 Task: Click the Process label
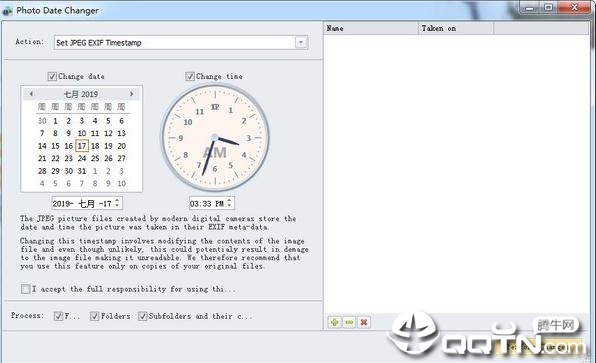(27, 315)
